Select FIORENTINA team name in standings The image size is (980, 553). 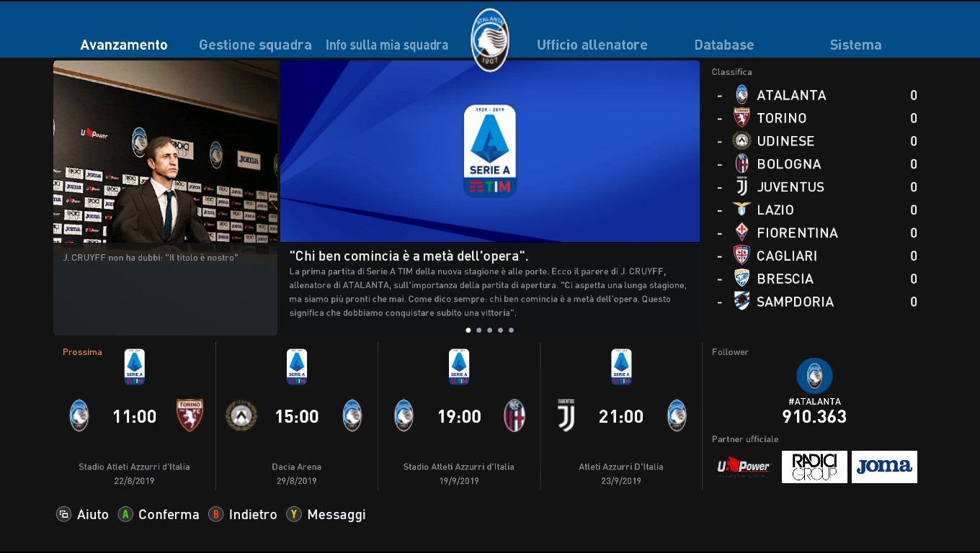tap(797, 233)
